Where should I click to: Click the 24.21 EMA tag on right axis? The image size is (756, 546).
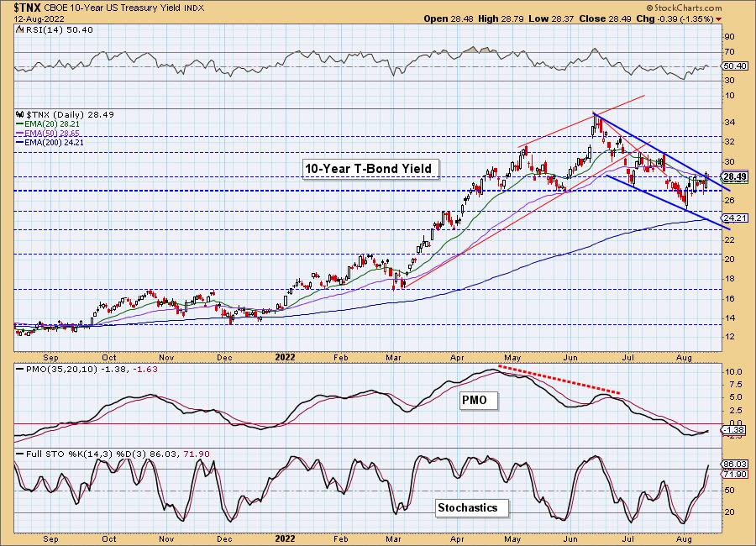[735, 218]
